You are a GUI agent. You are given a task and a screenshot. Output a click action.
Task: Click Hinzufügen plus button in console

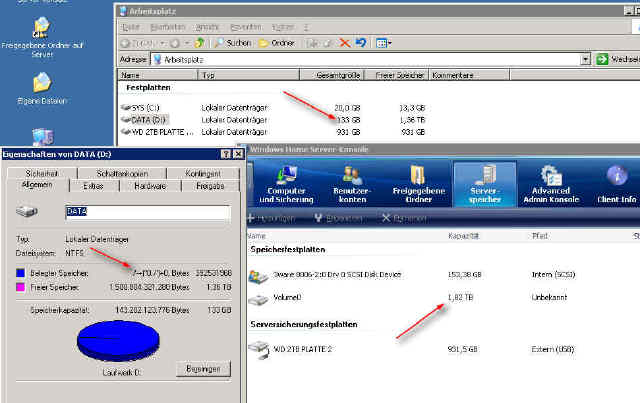click(271, 218)
